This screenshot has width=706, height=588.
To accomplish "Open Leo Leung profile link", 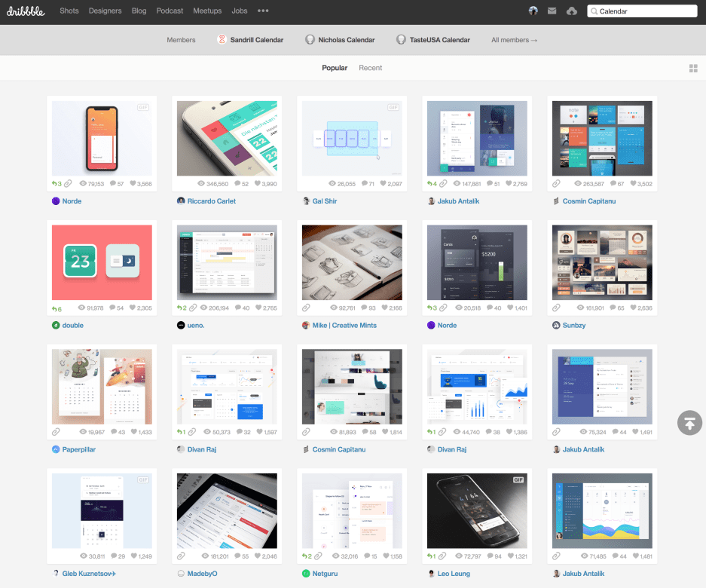I will click(x=454, y=573).
